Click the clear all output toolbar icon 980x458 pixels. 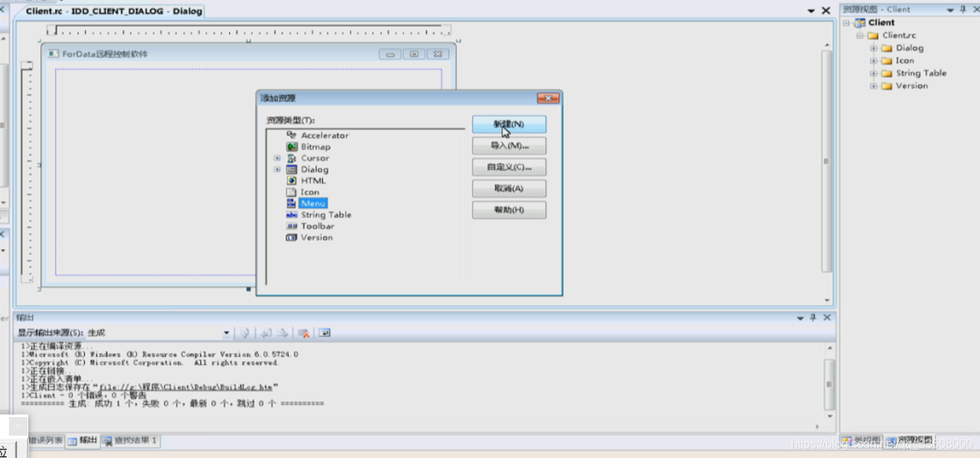pyautogui.click(x=303, y=333)
